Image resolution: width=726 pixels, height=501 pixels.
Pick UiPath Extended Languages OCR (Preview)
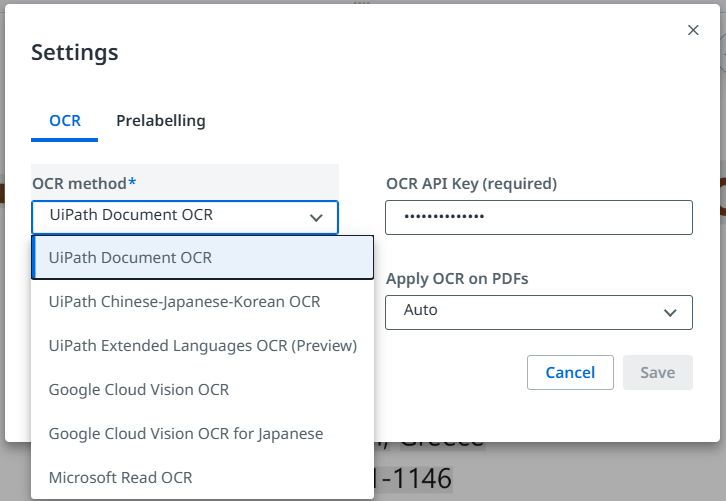(x=202, y=345)
